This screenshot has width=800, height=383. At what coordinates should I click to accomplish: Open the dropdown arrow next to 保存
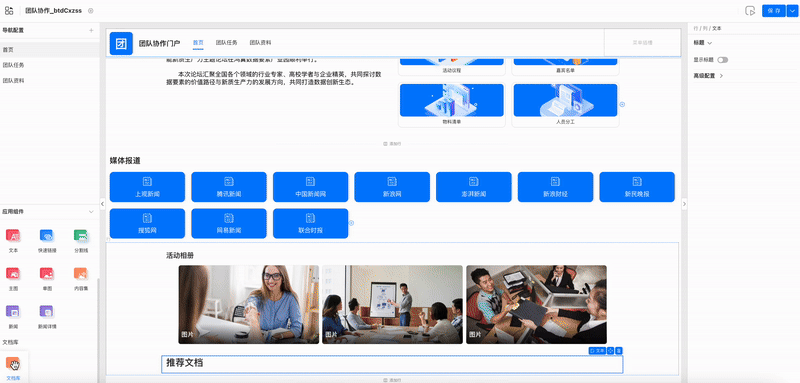pyautogui.click(x=791, y=11)
